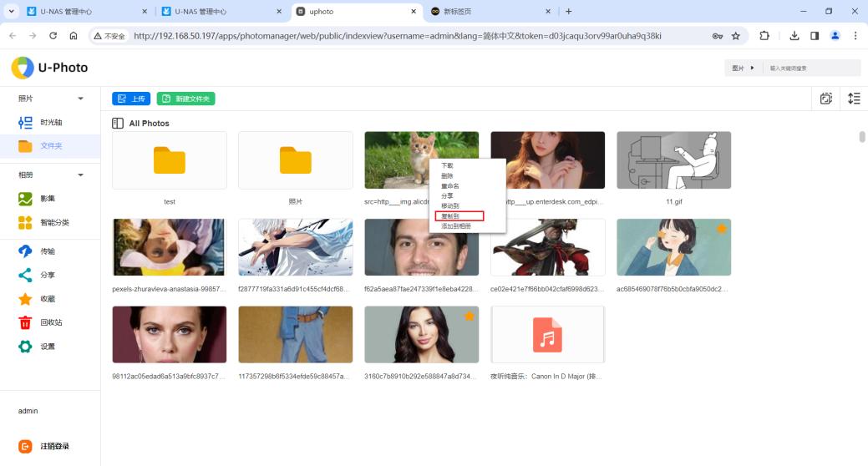Click the blue 上传 upload button
Image resolution: width=868 pixels, height=466 pixels.
coord(131,99)
